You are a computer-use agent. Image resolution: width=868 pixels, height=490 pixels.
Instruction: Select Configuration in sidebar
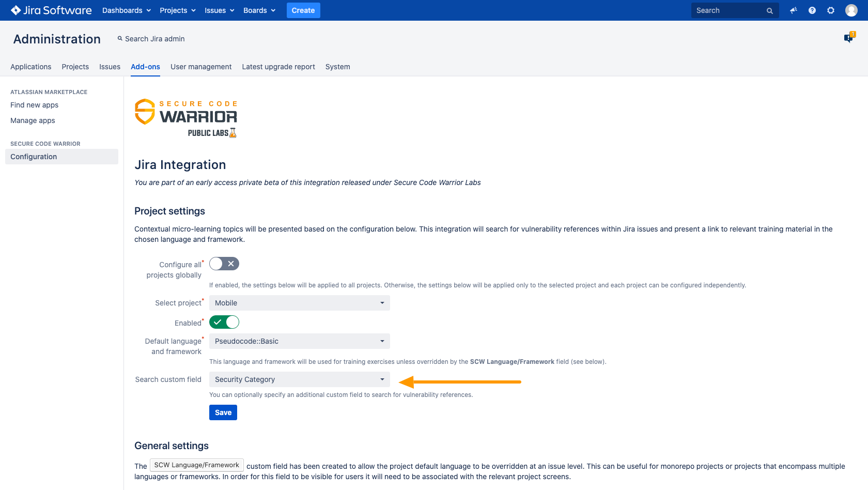point(61,157)
